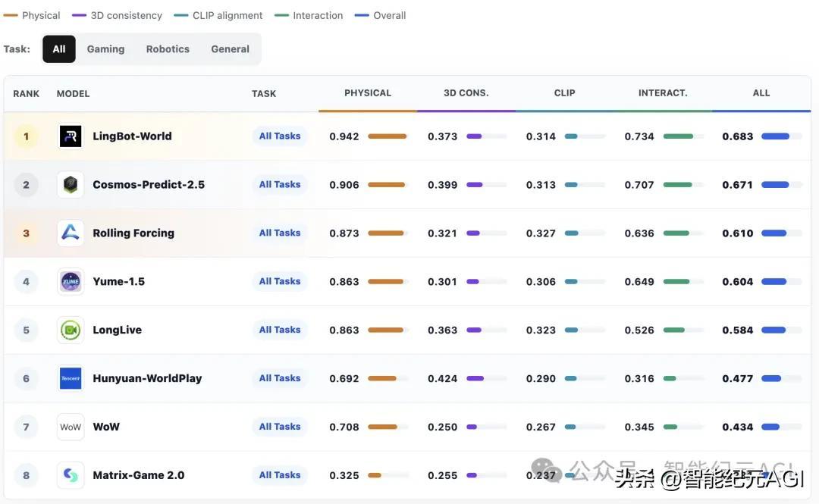Click the MODEL column header
Viewport: 819px width, 504px height.
click(x=73, y=94)
